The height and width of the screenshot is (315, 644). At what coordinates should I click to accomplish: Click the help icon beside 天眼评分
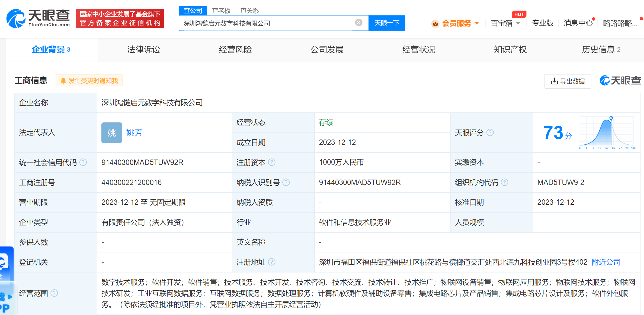click(x=490, y=132)
